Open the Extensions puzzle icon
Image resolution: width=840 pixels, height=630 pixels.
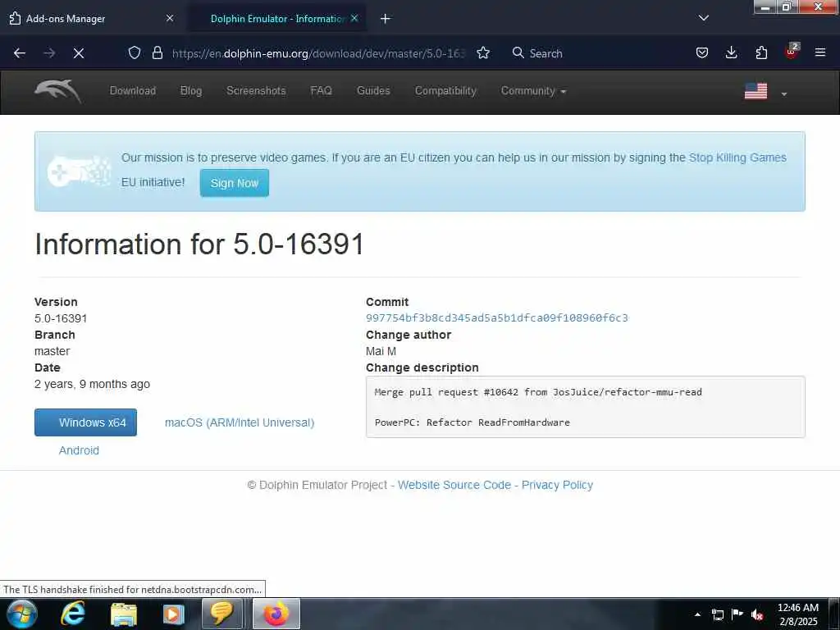761,52
